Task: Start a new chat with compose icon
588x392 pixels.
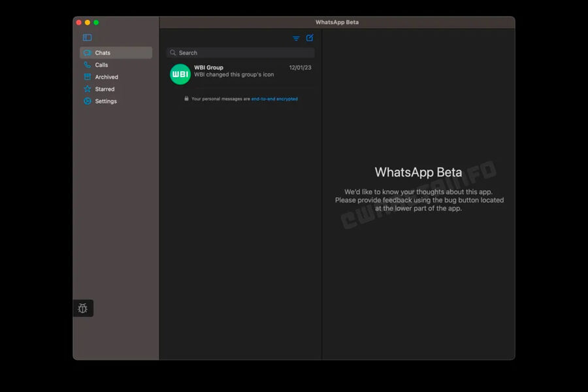Action: tap(310, 38)
